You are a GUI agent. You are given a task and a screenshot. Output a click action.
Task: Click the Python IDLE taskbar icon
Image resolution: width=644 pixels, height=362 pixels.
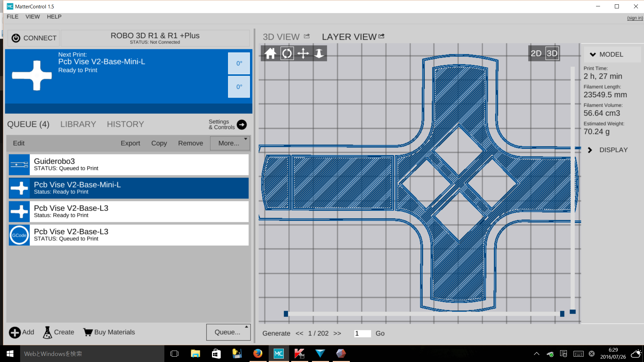(237, 354)
